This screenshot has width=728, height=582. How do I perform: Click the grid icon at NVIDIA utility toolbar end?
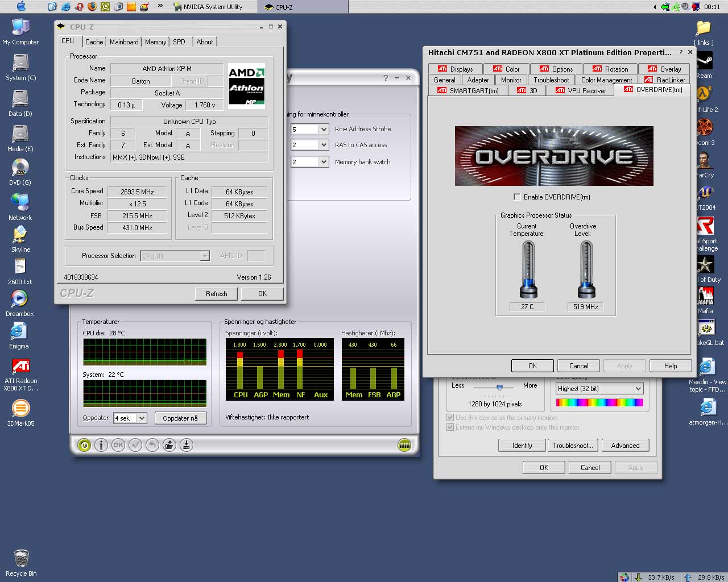(x=404, y=445)
